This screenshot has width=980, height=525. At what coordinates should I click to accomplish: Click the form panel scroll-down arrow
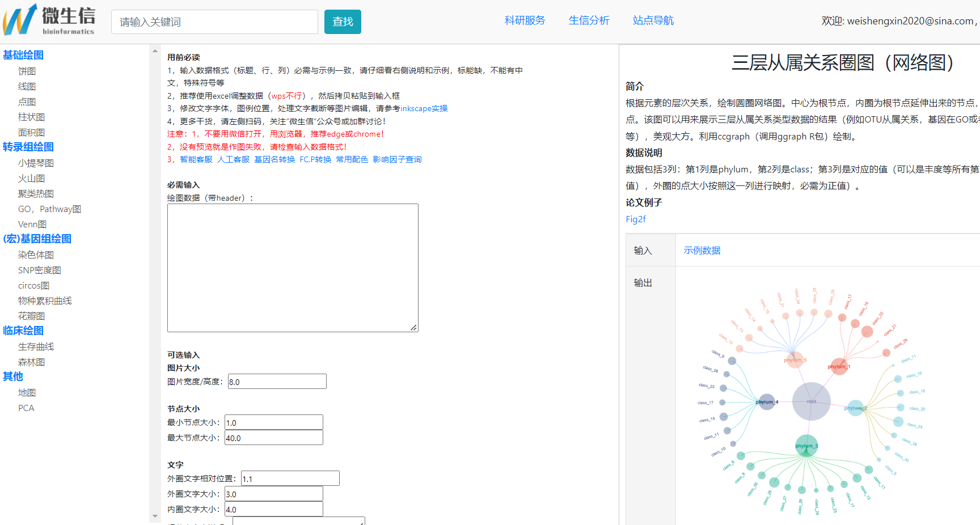pyautogui.click(x=155, y=516)
